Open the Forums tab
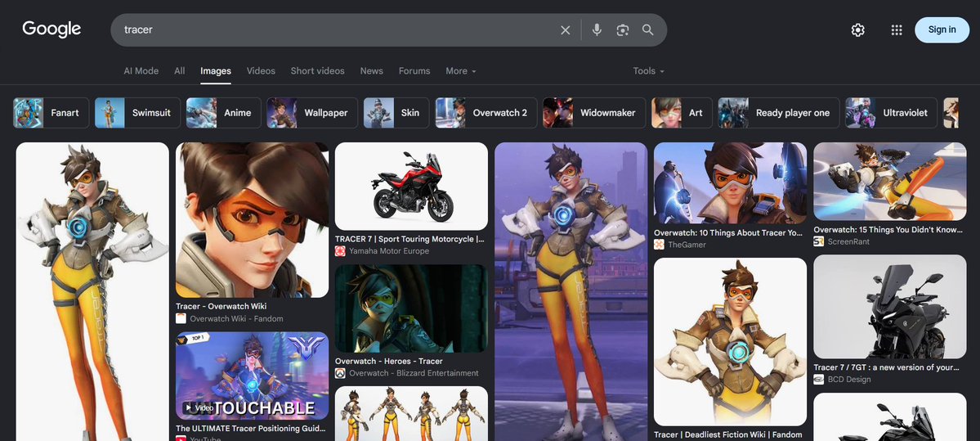 414,70
